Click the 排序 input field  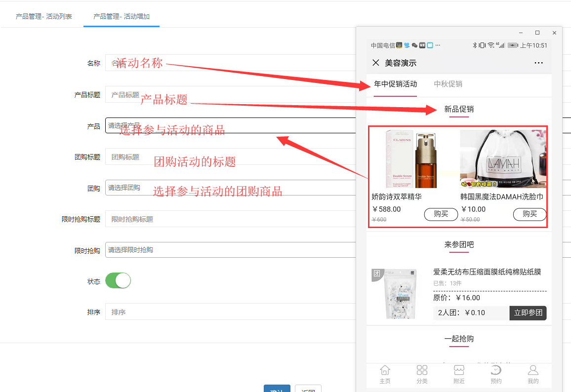tap(231, 312)
